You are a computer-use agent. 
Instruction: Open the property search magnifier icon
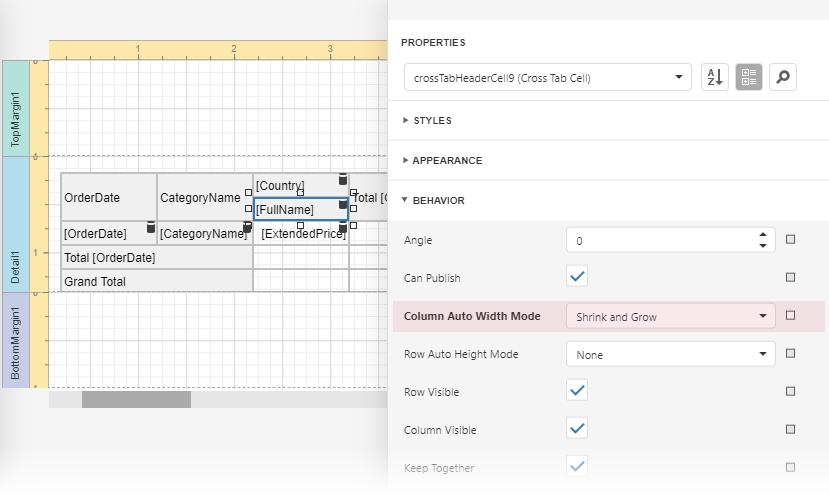783,77
